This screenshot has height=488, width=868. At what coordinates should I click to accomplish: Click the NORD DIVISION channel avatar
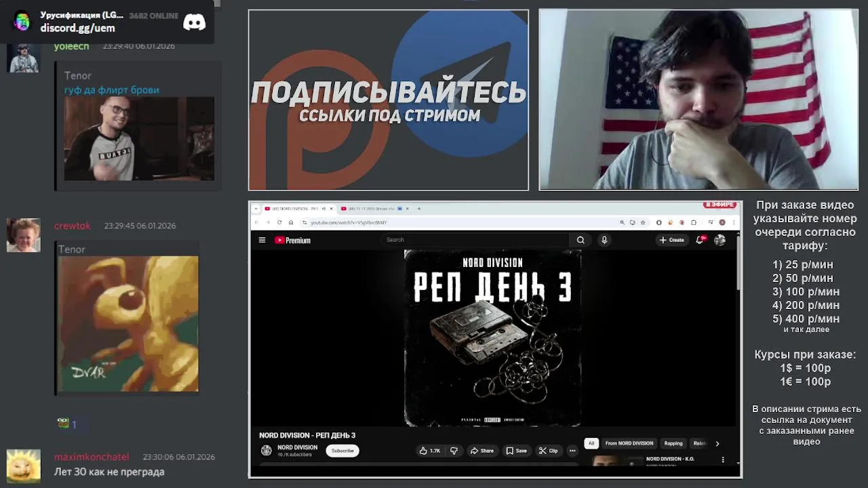267,451
